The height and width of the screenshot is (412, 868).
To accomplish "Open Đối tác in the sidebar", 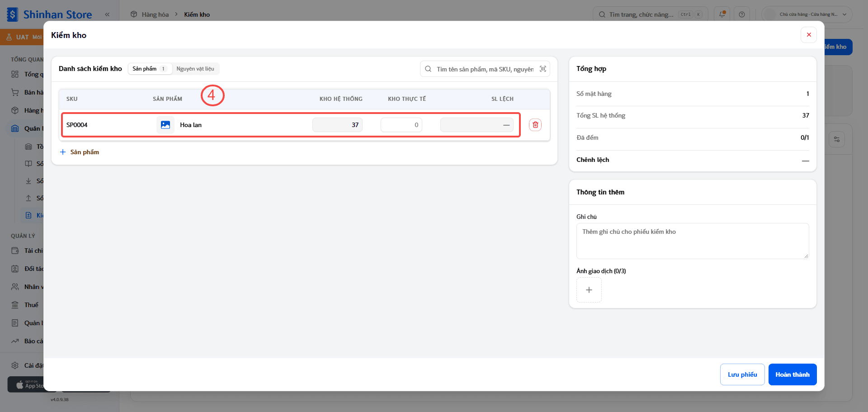I will 27,269.
